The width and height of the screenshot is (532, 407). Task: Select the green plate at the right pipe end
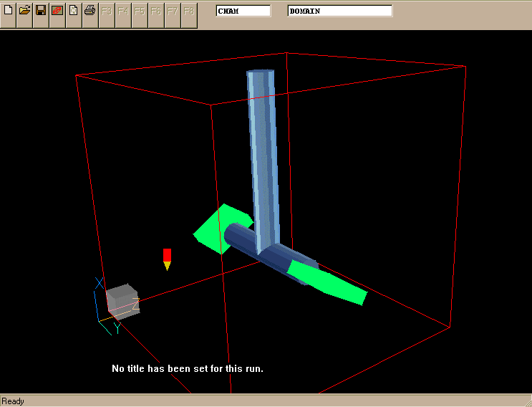(x=331, y=282)
